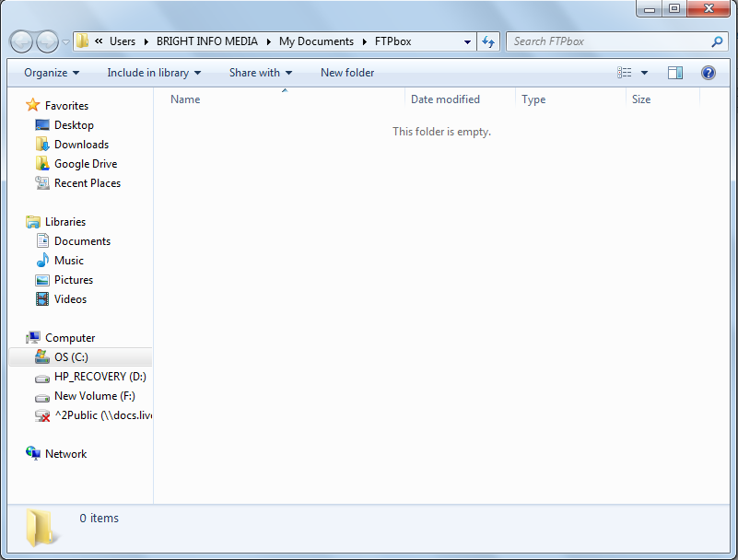Image resolution: width=738 pixels, height=560 pixels.
Task: Open Desktop from Favorites list
Action: 74,125
